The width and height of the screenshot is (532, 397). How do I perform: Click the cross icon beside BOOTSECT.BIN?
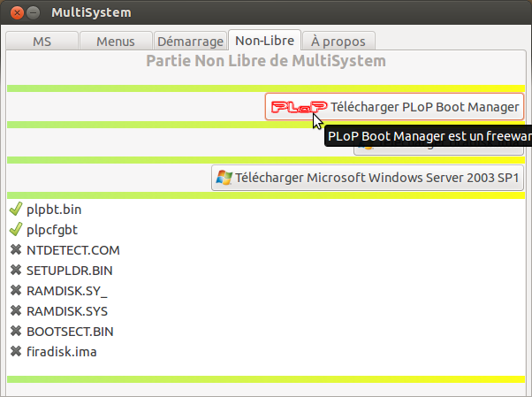click(16, 331)
